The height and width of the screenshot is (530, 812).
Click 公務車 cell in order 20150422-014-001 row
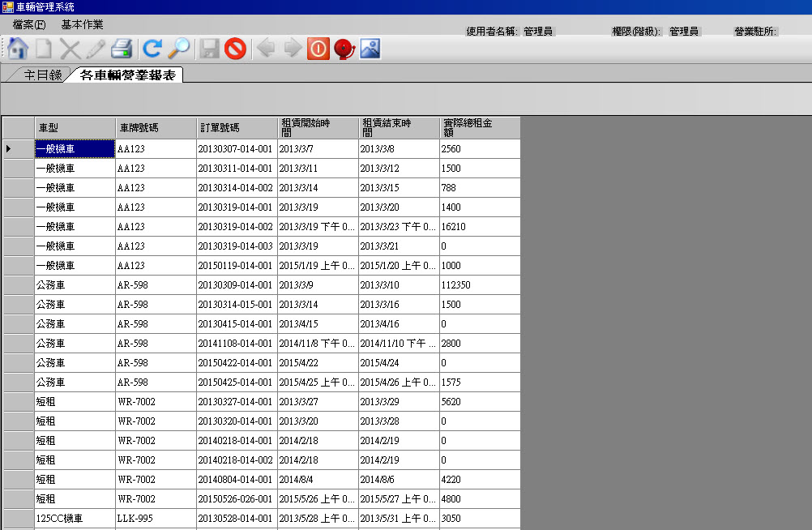75,363
